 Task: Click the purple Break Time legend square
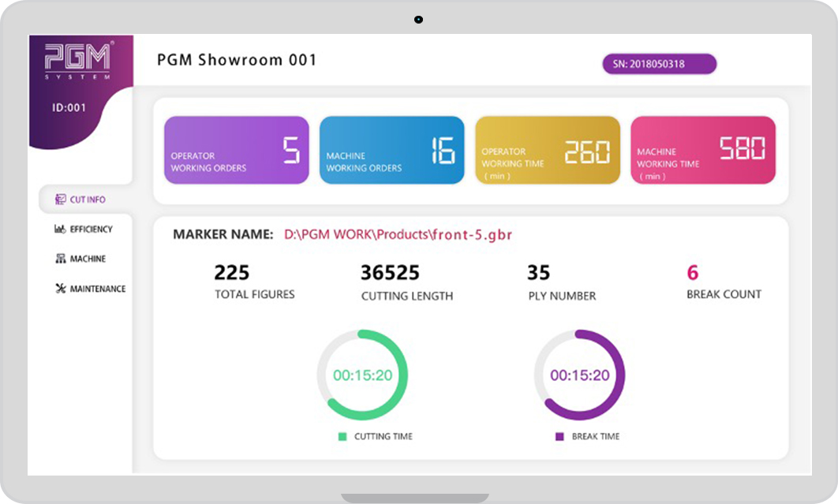559,437
